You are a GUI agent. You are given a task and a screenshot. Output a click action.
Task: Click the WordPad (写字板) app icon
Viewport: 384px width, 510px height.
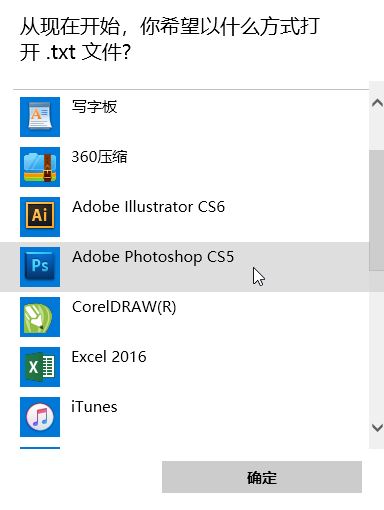pyautogui.click(x=40, y=117)
